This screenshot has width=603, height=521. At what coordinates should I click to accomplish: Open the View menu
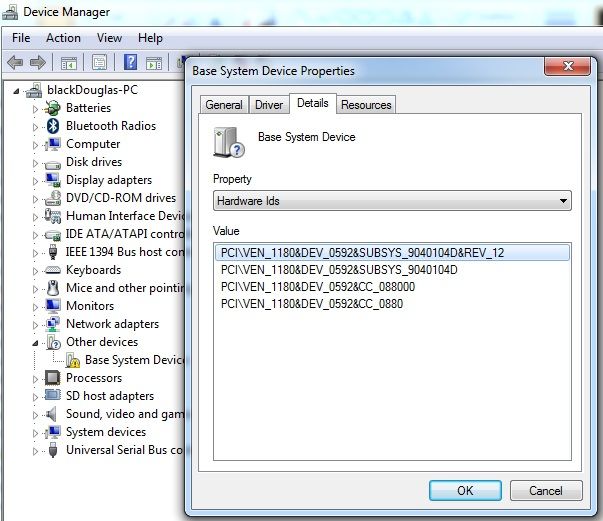(x=109, y=38)
